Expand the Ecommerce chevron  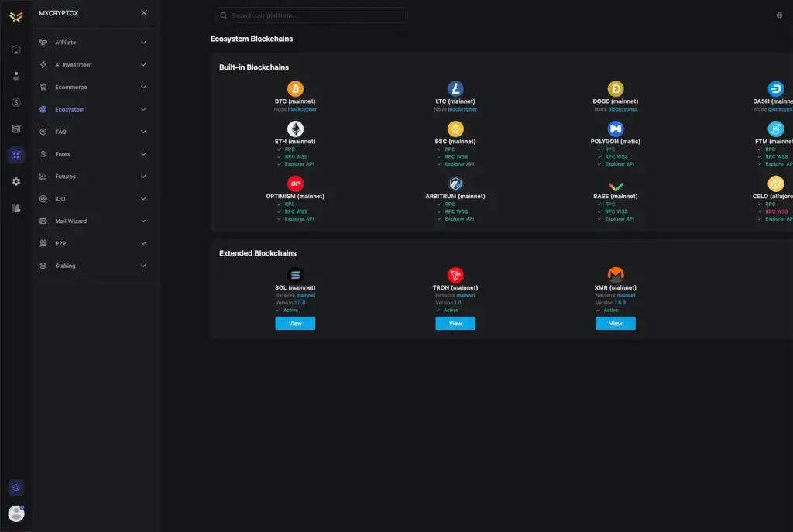[143, 87]
